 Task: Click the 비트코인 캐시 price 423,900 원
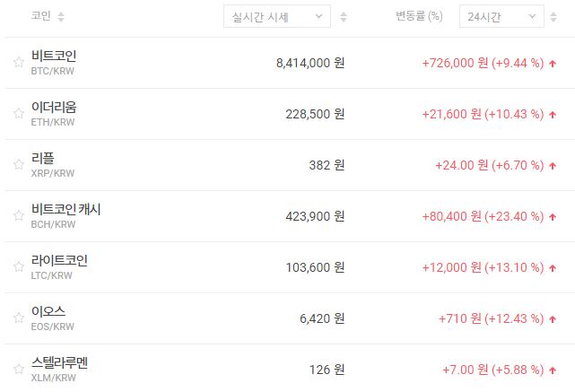311,216
